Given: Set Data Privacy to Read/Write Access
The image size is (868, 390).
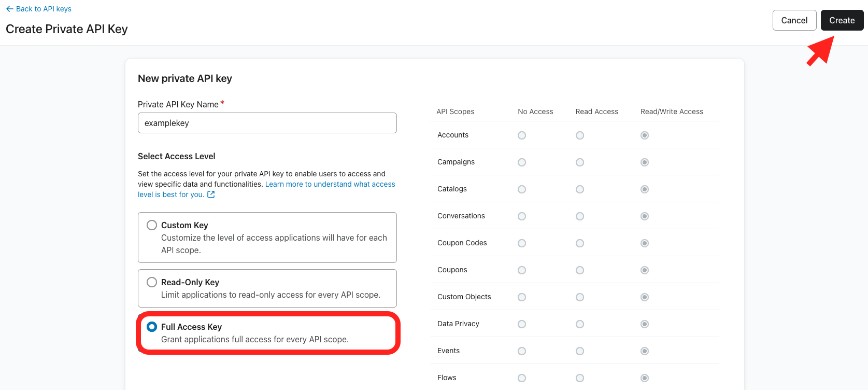Looking at the screenshot, I should [645, 324].
